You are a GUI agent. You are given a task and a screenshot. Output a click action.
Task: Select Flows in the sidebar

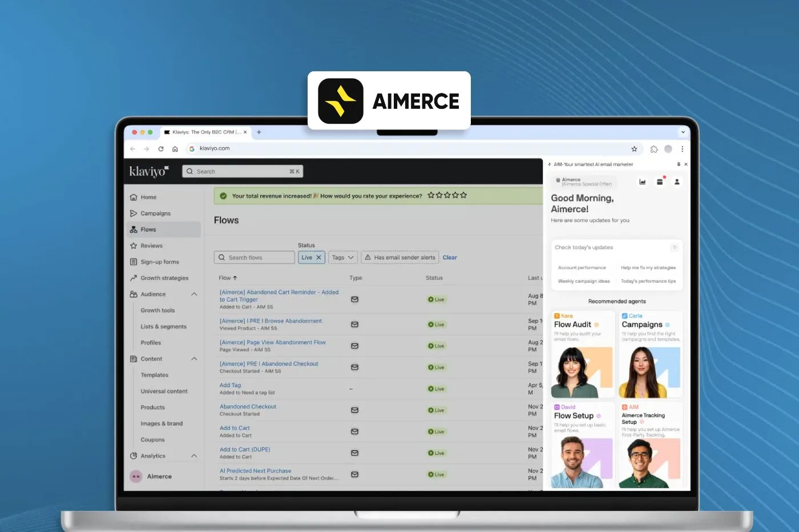tap(163, 229)
